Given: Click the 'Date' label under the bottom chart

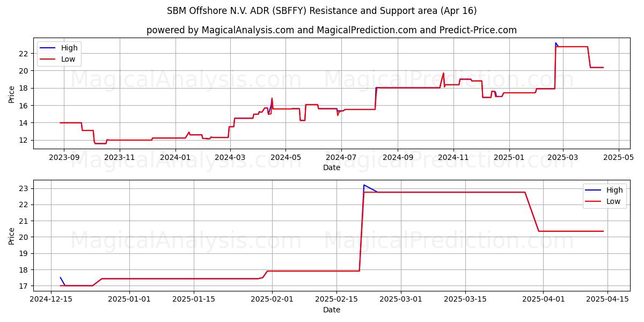Looking at the screenshot, I should [332, 310].
